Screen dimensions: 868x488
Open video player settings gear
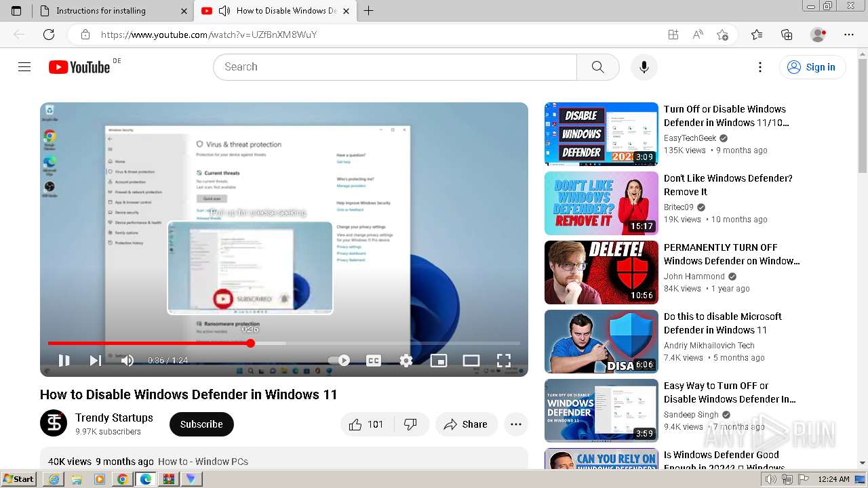[x=406, y=361]
